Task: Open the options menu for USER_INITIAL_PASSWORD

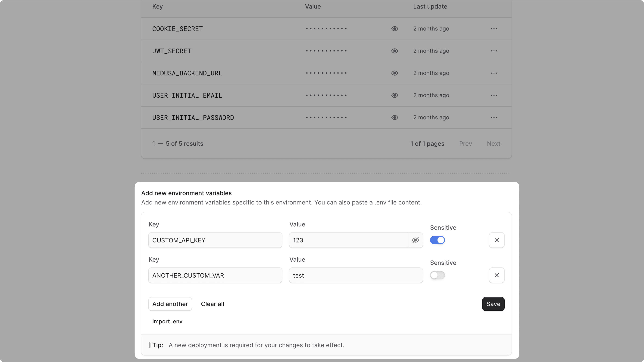Action: coord(494,118)
